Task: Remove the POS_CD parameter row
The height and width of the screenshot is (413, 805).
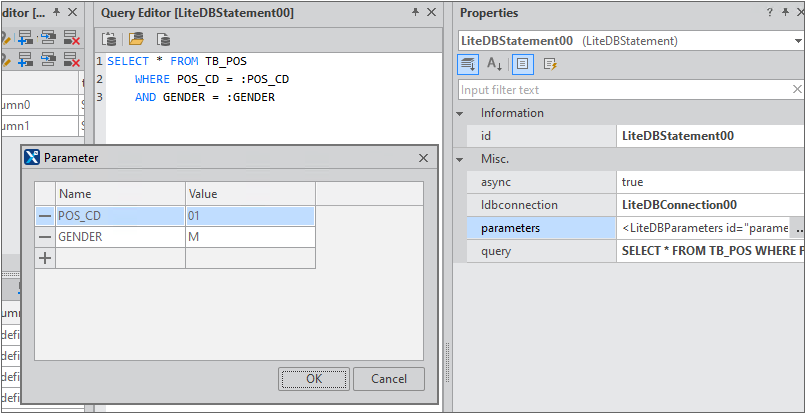Action: tap(45, 216)
